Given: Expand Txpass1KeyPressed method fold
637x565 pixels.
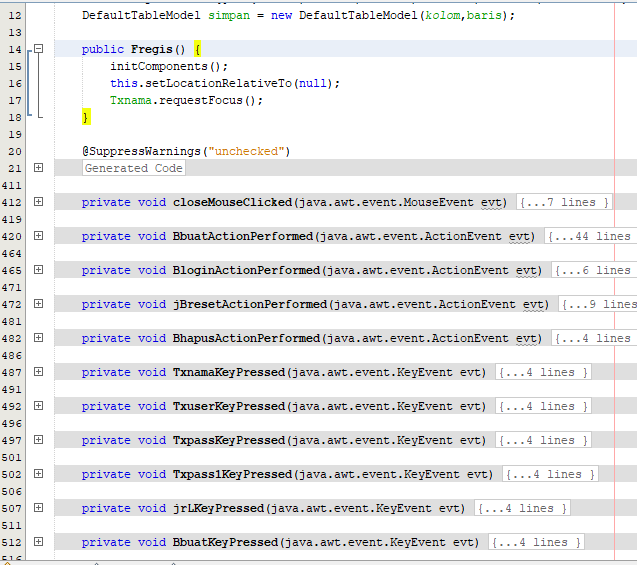Looking at the screenshot, I should (39, 474).
